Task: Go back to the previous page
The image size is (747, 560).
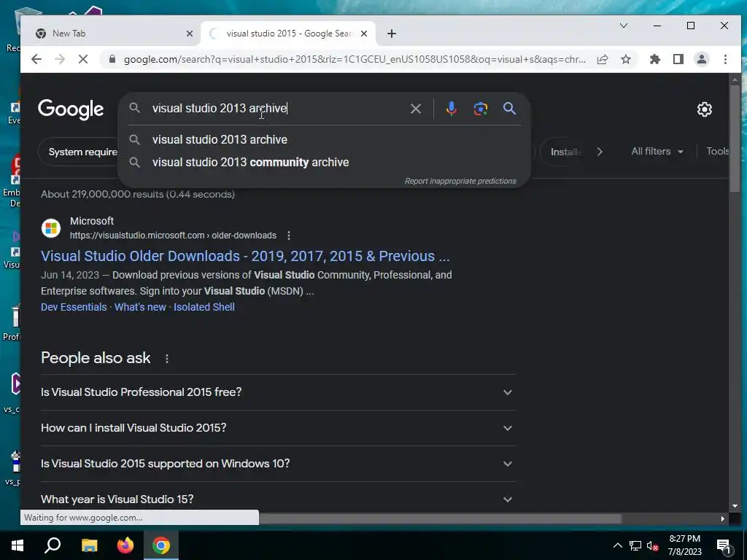Action: pyautogui.click(x=36, y=59)
